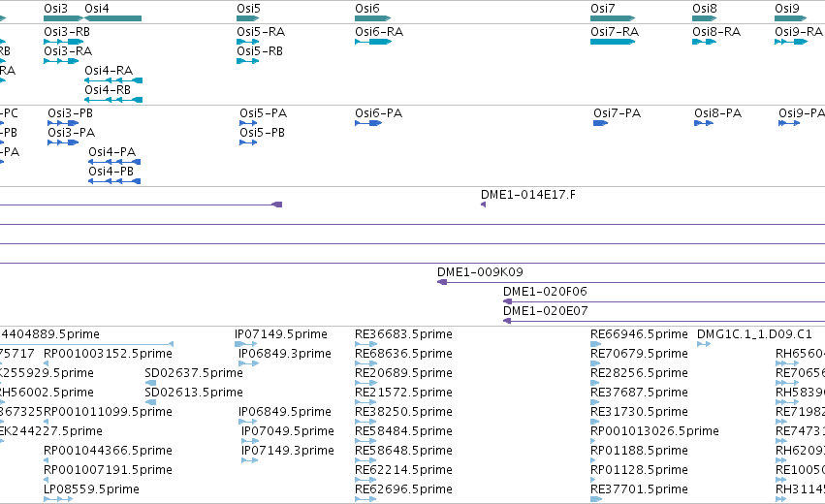Select the Osi7 gene in the top track

pyautogui.click(x=613, y=18)
